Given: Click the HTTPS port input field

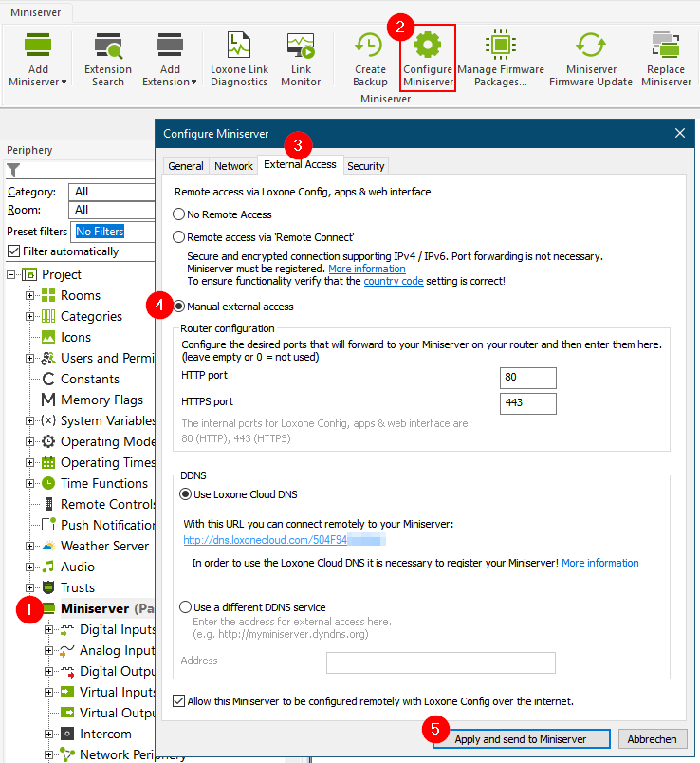Looking at the screenshot, I should click(527, 403).
